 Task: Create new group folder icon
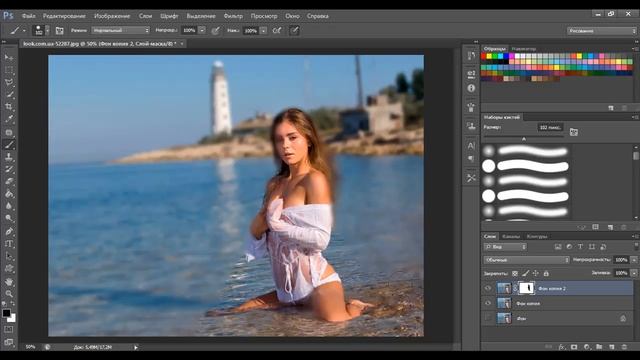[599, 347]
